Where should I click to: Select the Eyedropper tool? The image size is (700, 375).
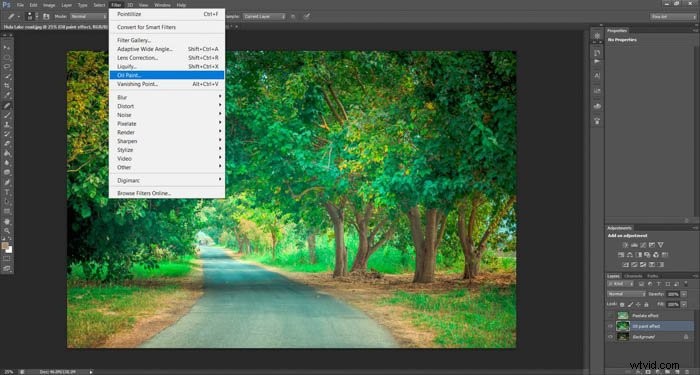pyautogui.click(x=7, y=95)
